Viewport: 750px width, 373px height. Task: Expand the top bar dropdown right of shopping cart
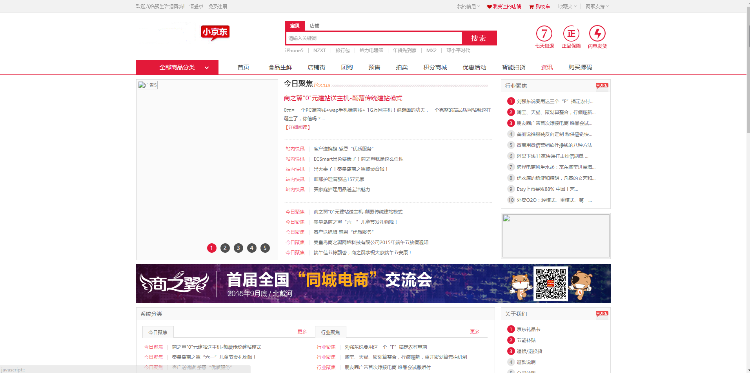tap(567, 7)
